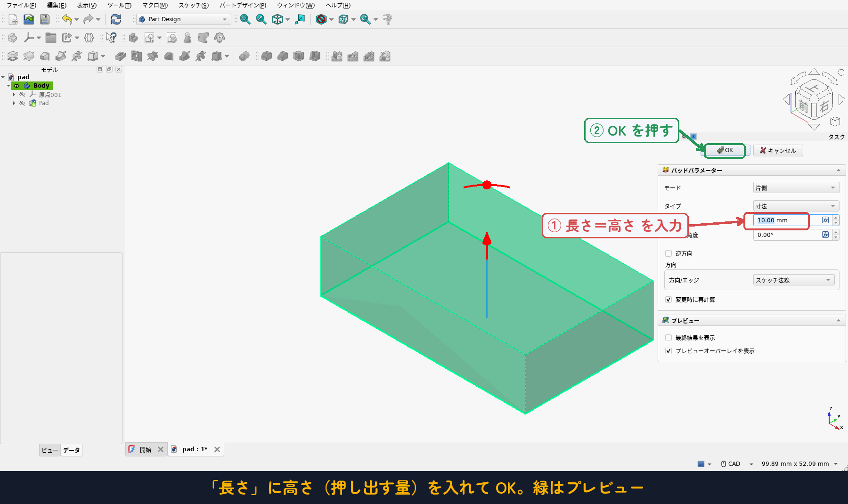Open the measure caliper tool

(x=388, y=19)
